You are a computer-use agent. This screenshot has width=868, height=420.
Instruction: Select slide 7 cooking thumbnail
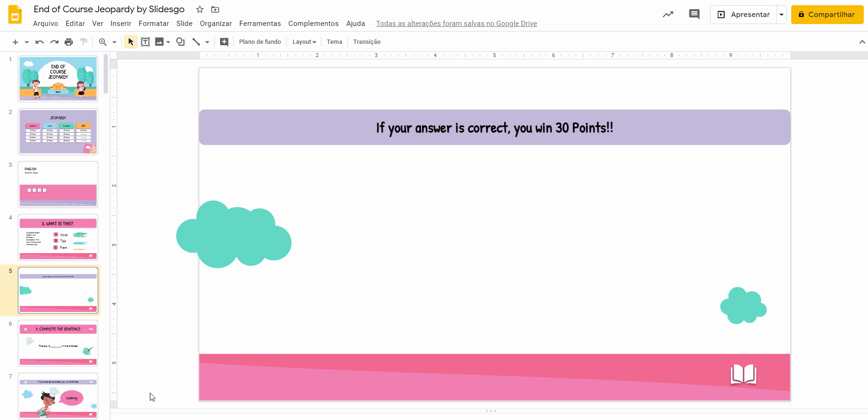(58, 396)
